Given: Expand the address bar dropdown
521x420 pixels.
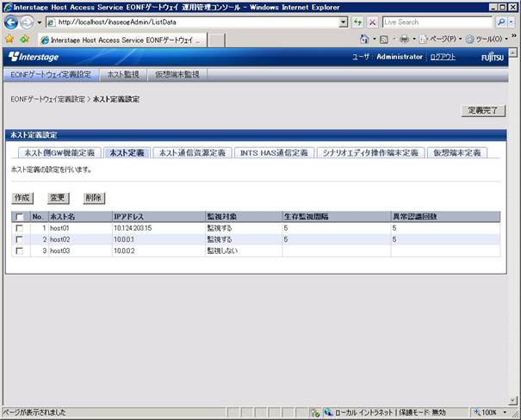Looking at the screenshot, I should coord(344,22).
